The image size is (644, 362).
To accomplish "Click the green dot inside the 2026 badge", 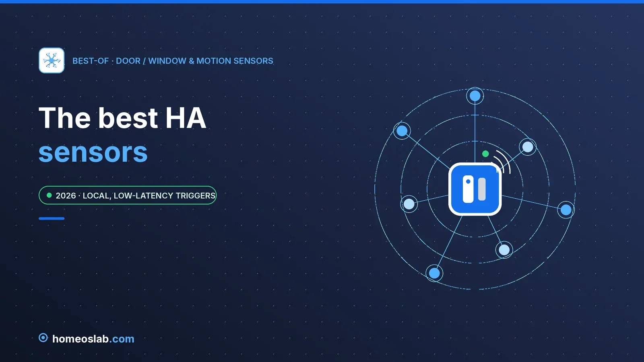I will coord(49,195).
